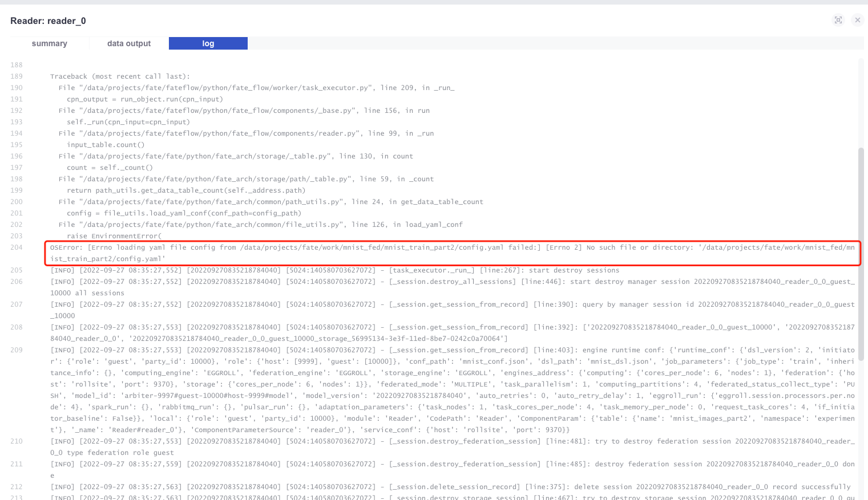
Task: Click the raise EnvironmentError( line
Action: click(114, 236)
